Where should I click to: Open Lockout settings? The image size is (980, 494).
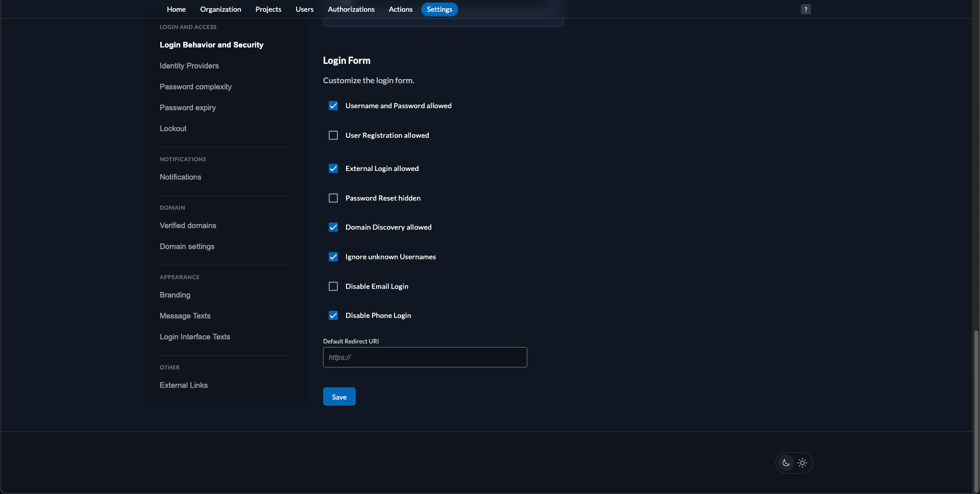pos(173,129)
